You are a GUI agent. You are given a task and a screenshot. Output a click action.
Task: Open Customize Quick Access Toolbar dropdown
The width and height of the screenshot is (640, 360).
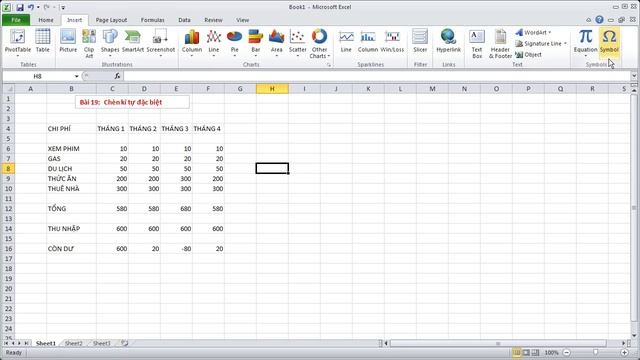pos(63,7)
